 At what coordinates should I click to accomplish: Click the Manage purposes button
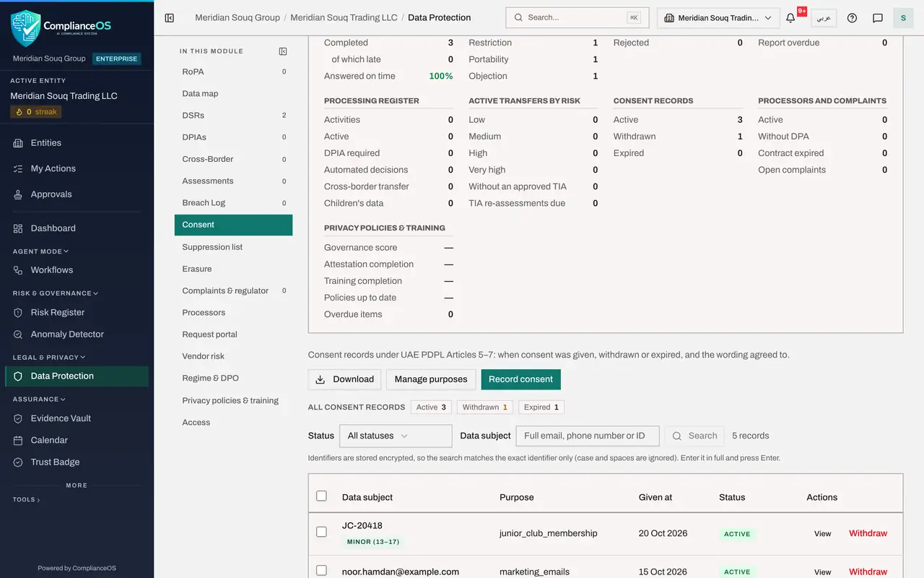(x=431, y=379)
